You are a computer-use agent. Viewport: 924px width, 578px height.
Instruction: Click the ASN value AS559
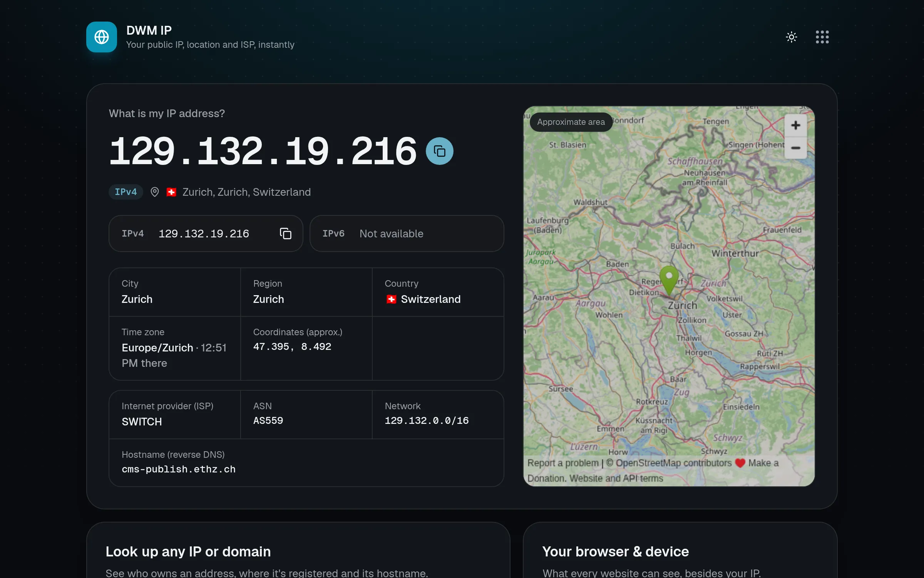(268, 421)
